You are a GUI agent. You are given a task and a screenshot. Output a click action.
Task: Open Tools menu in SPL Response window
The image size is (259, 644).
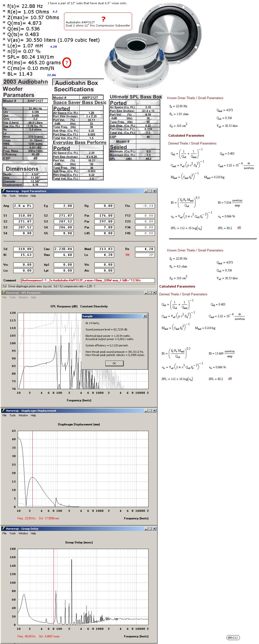[x=13, y=297]
